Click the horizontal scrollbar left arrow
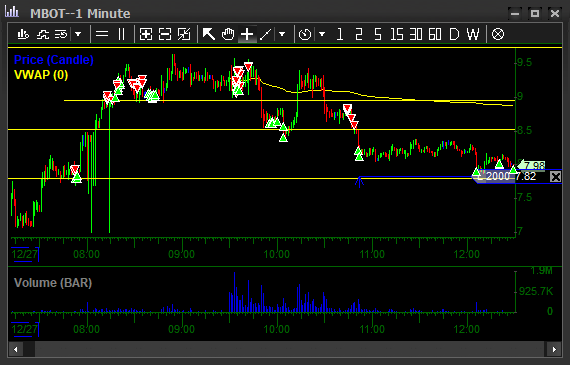Image resolution: width=570 pixels, height=365 pixels. click(x=16, y=350)
